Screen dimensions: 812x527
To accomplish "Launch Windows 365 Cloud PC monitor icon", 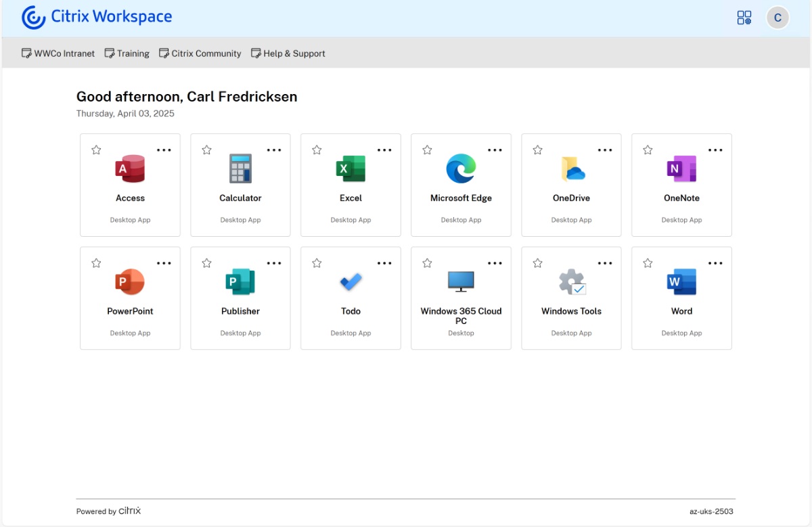I will 461,281.
